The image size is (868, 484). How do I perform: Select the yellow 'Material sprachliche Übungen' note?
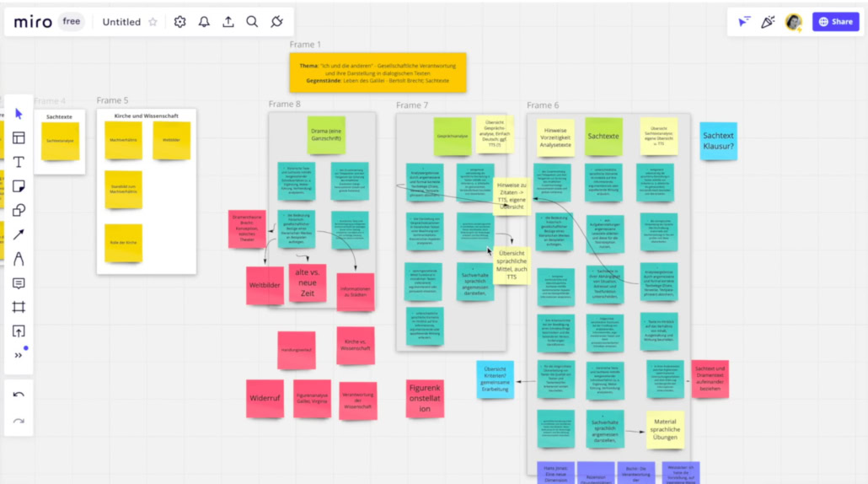click(x=665, y=430)
